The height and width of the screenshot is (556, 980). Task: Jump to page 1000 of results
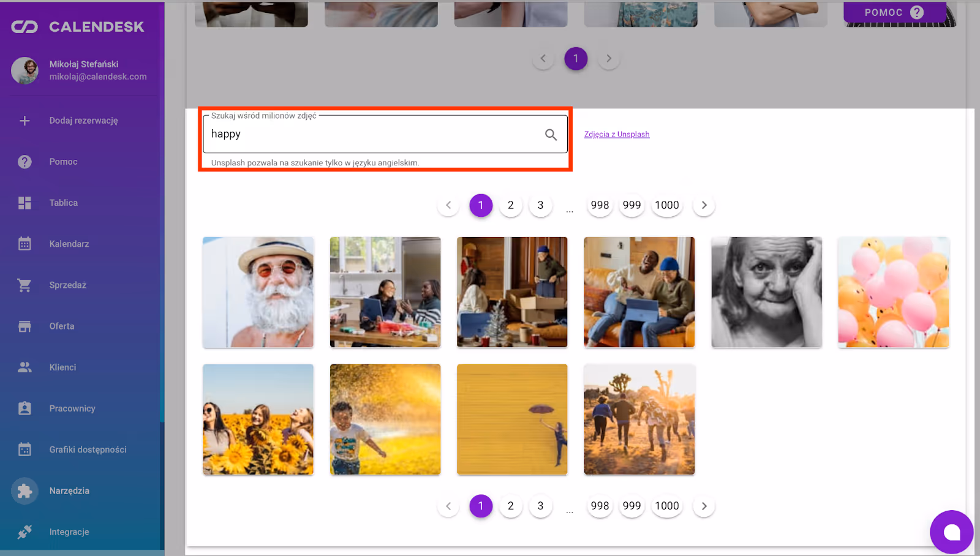(x=666, y=205)
